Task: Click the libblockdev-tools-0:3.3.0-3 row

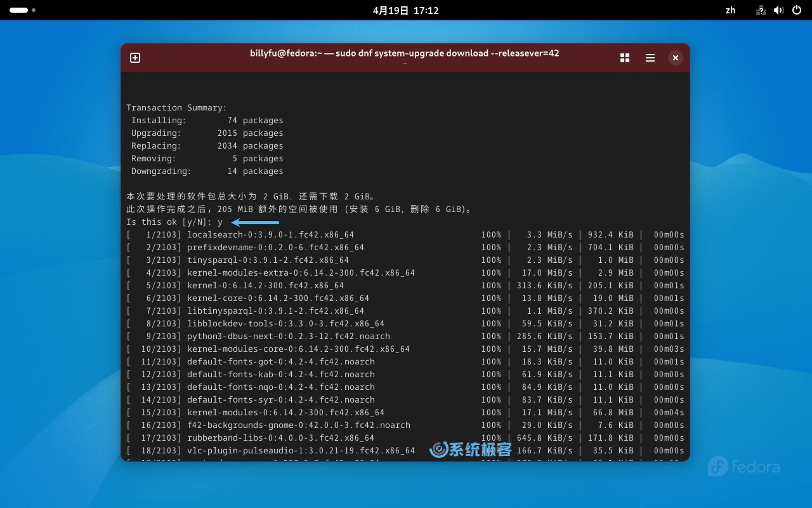Action: pos(405,323)
